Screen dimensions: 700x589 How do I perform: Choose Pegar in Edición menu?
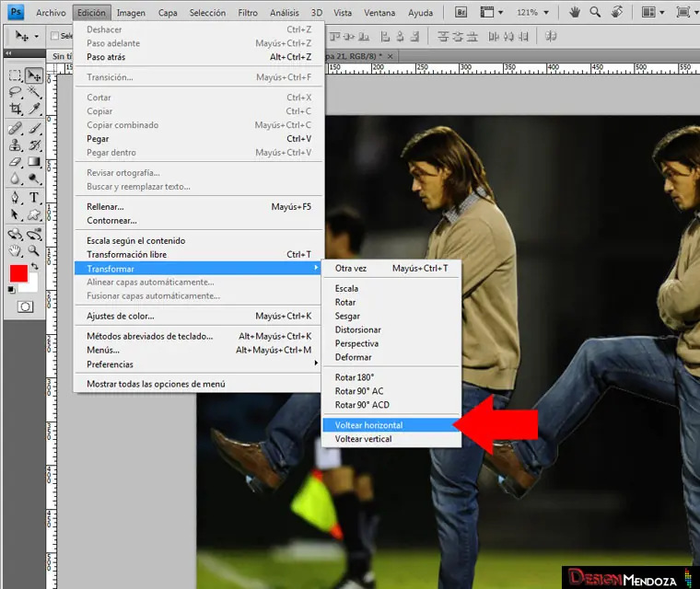tap(197, 139)
